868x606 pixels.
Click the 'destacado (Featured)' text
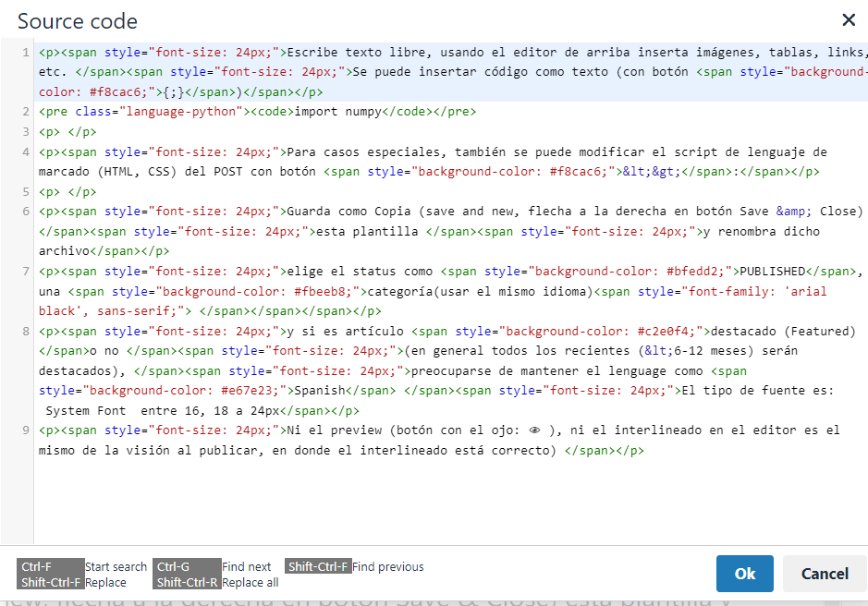coord(783,331)
